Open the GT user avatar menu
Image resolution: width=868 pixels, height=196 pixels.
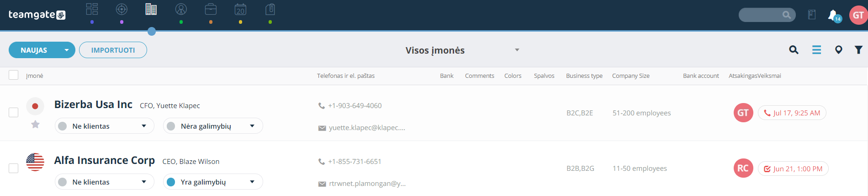point(858,15)
